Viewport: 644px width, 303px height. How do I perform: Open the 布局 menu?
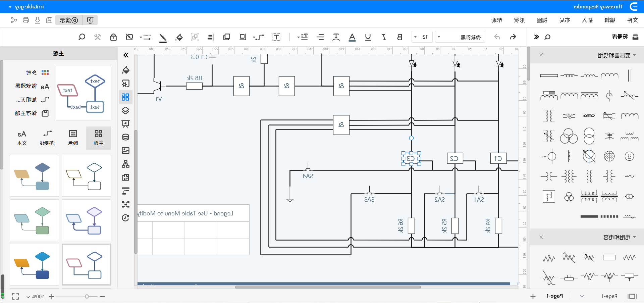[x=565, y=20]
